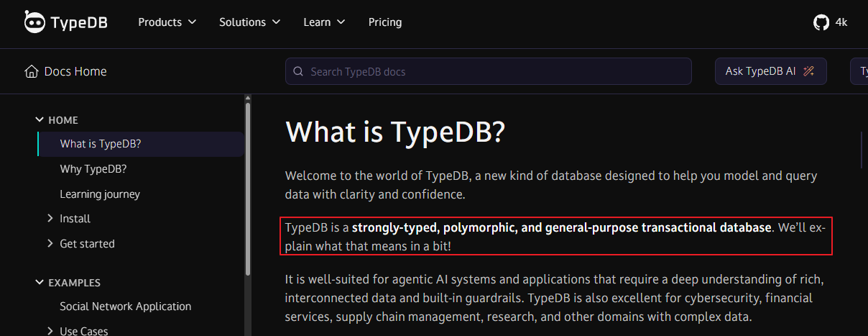
Task: Click the bold strongly-typed, polymorphic phrase
Action: [x=562, y=228]
